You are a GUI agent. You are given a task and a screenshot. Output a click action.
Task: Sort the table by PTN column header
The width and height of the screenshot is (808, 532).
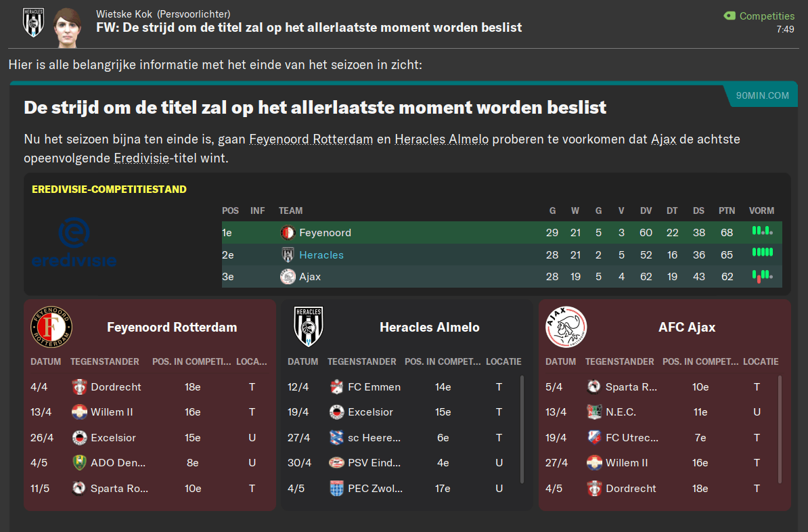coord(727,210)
